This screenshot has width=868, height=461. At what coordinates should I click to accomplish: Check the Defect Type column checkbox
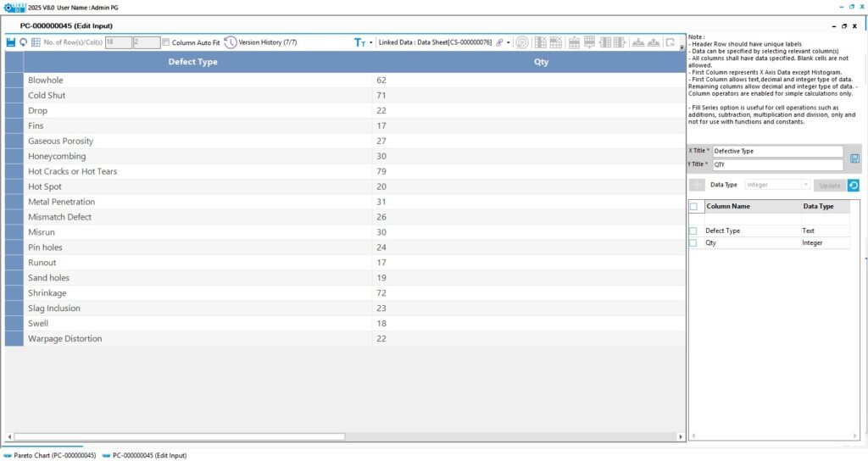(693, 230)
